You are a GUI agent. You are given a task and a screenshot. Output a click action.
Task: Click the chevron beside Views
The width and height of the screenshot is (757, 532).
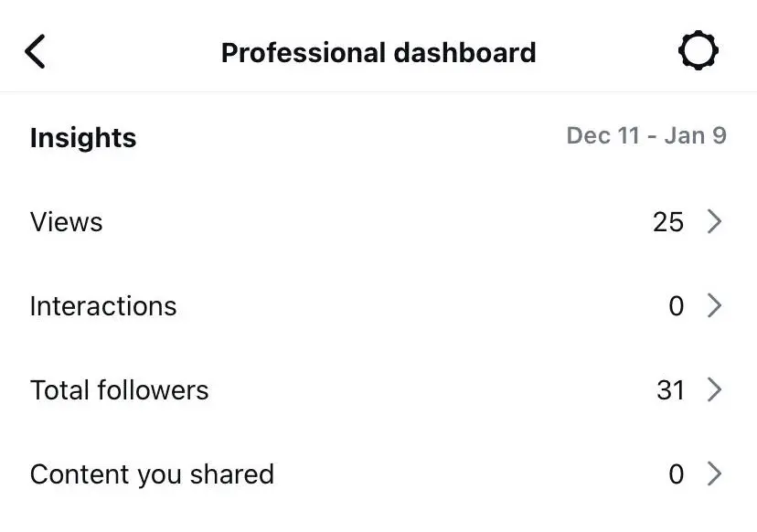(x=716, y=221)
